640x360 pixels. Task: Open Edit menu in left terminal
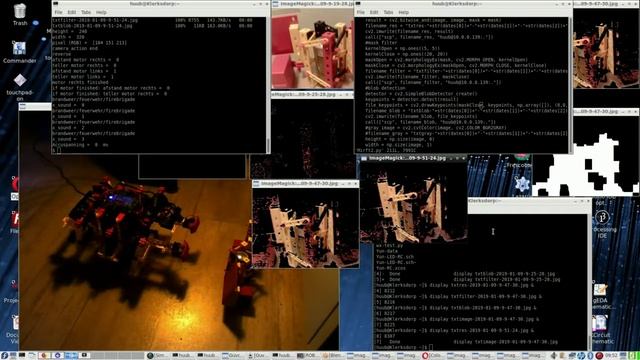pyautogui.click(x=71, y=12)
